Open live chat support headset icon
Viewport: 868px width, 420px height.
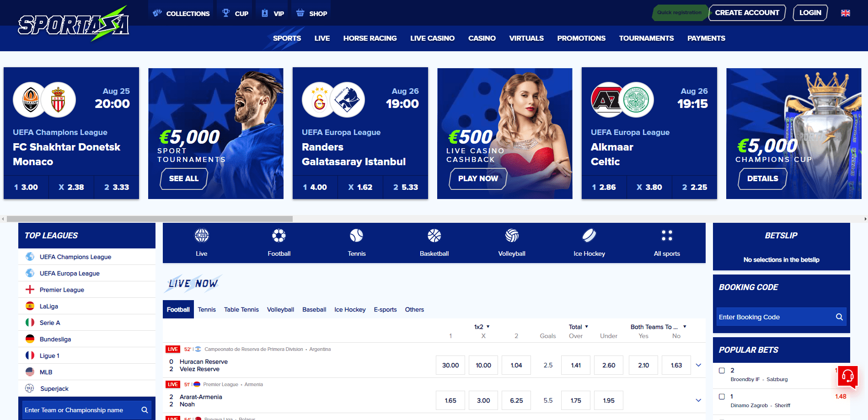[847, 377]
